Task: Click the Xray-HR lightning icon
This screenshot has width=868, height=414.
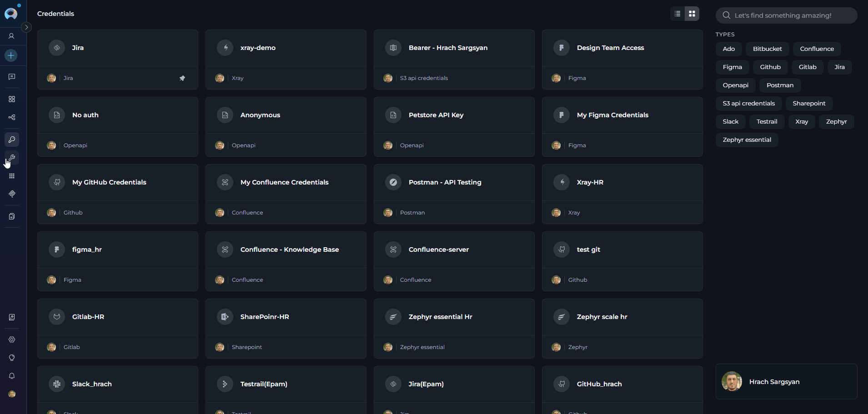Action: [x=562, y=182]
